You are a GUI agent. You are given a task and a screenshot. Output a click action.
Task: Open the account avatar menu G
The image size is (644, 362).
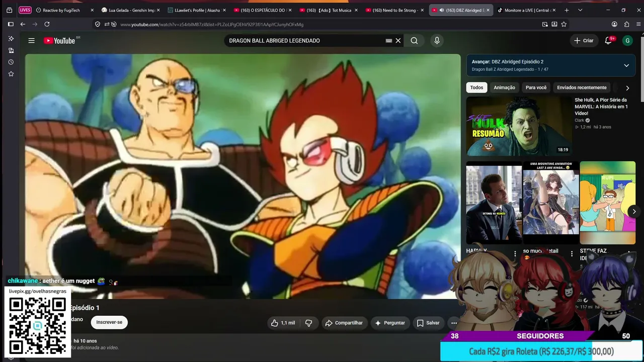pyautogui.click(x=627, y=41)
